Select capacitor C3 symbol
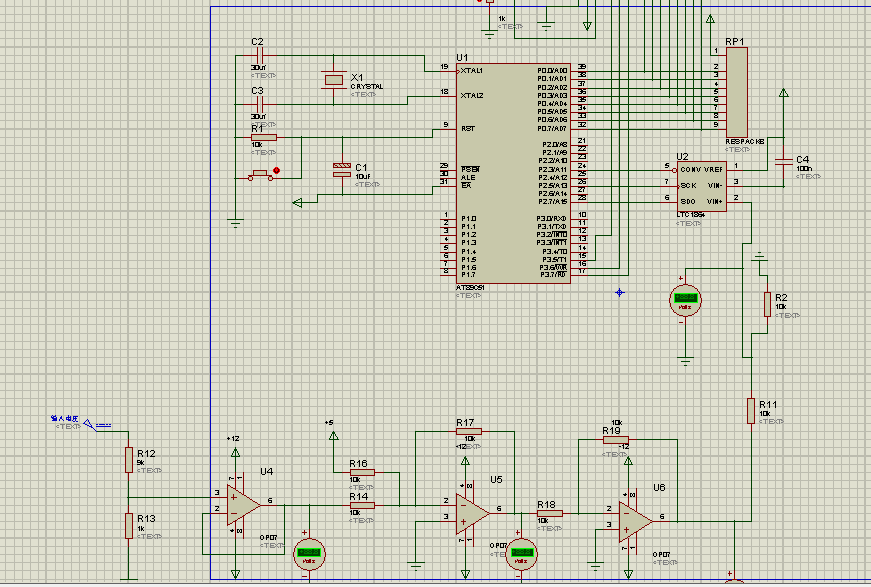Image resolution: width=871 pixels, height=587 pixels. tap(259, 104)
